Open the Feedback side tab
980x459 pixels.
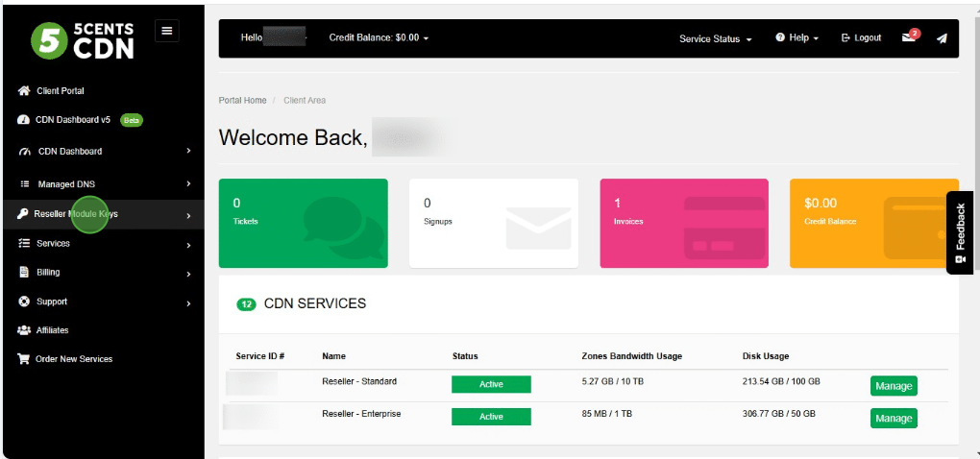(960, 232)
